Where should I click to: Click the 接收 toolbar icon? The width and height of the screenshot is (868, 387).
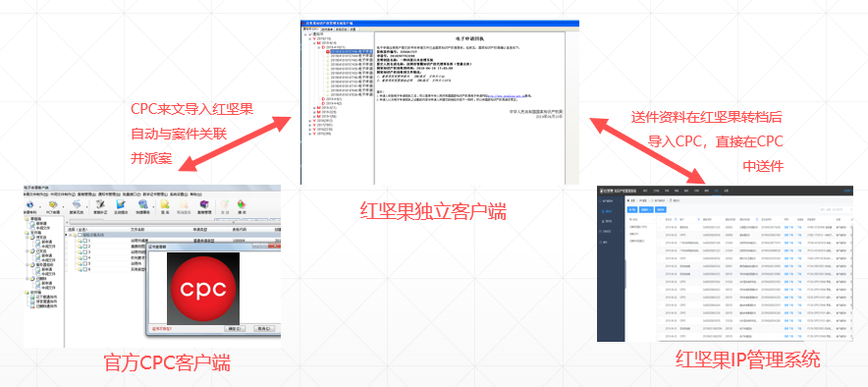tap(242, 207)
